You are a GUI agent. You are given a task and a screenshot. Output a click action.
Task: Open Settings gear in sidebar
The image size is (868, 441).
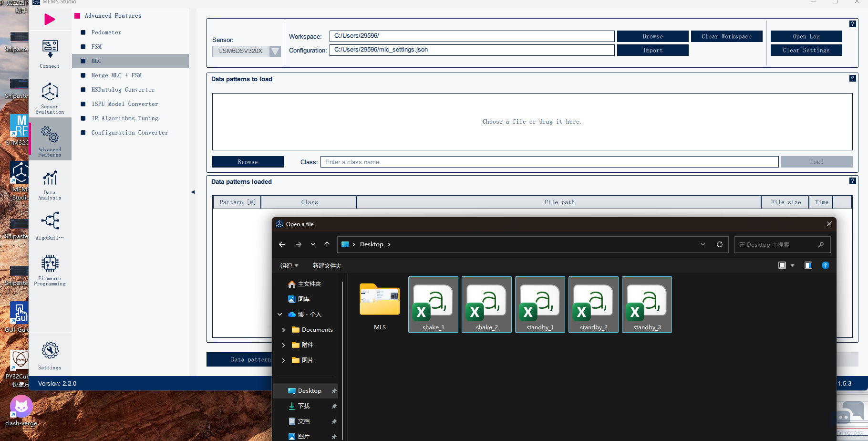[x=50, y=356]
